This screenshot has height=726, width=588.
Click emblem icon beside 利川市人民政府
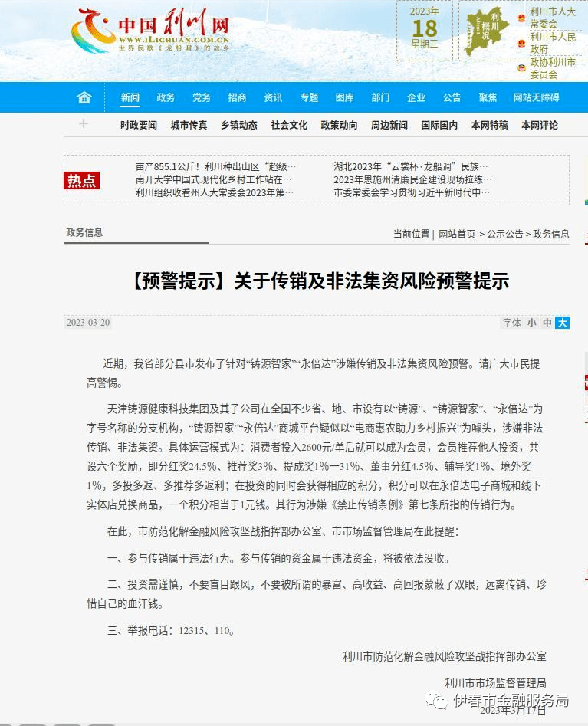pos(522,43)
